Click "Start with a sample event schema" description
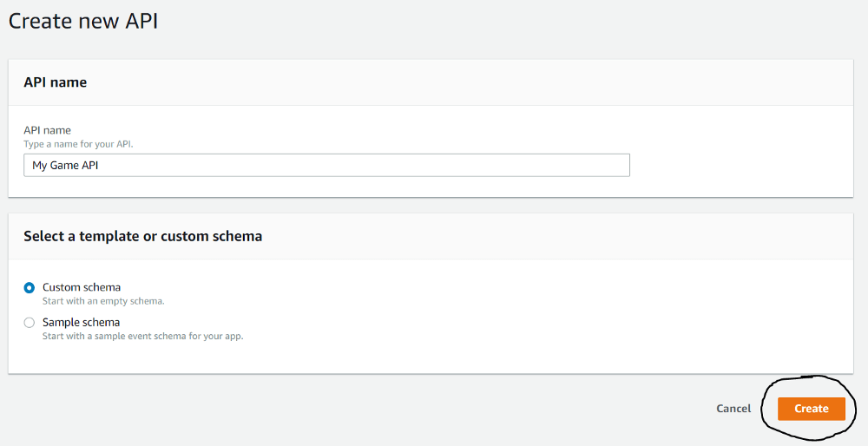 142,336
